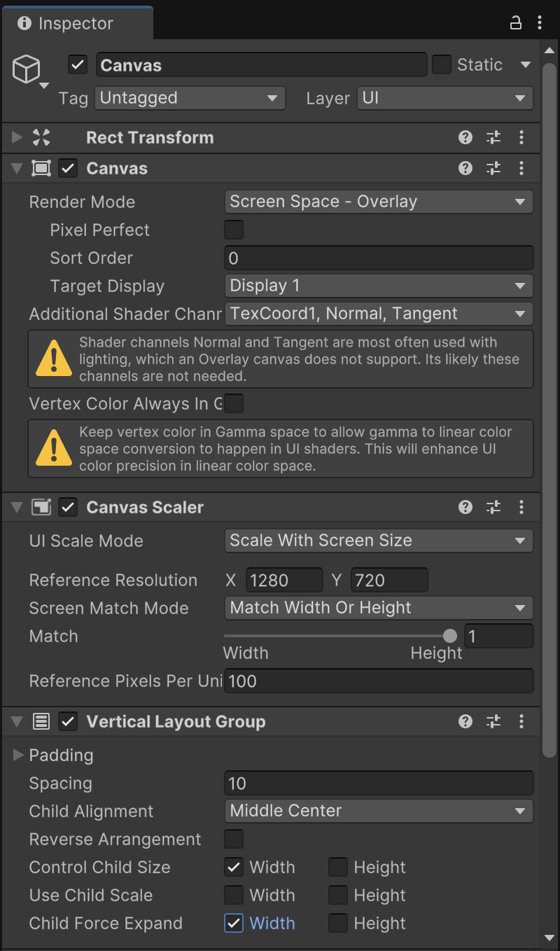This screenshot has height=951, width=560.
Task: Enable the Pixel Perfect checkbox
Action: click(x=233, y=230)
